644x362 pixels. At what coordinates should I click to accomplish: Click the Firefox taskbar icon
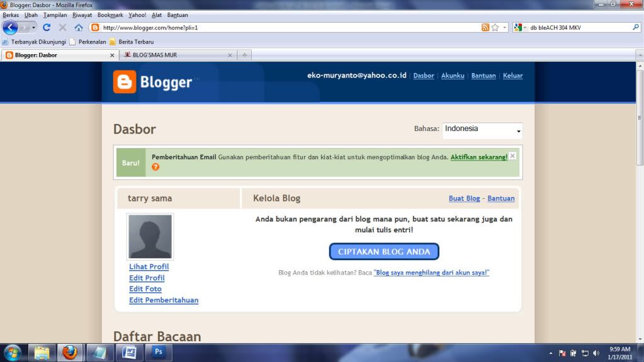tap(70, 353)
